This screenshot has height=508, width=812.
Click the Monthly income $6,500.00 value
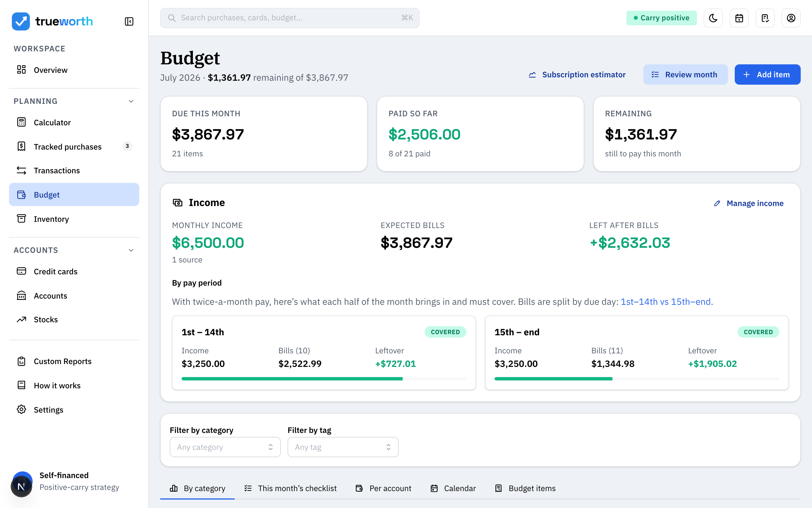click(x=208, y=243)
